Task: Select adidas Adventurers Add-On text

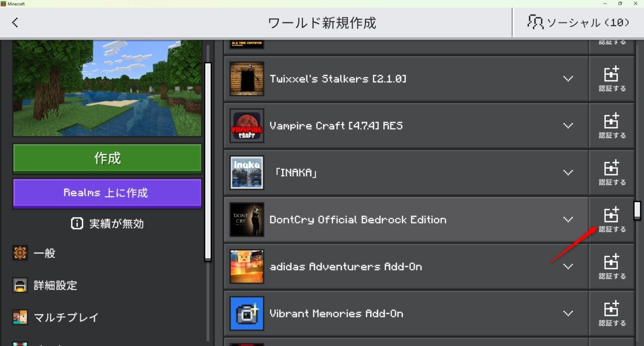Action: click(x=346, y=267)
